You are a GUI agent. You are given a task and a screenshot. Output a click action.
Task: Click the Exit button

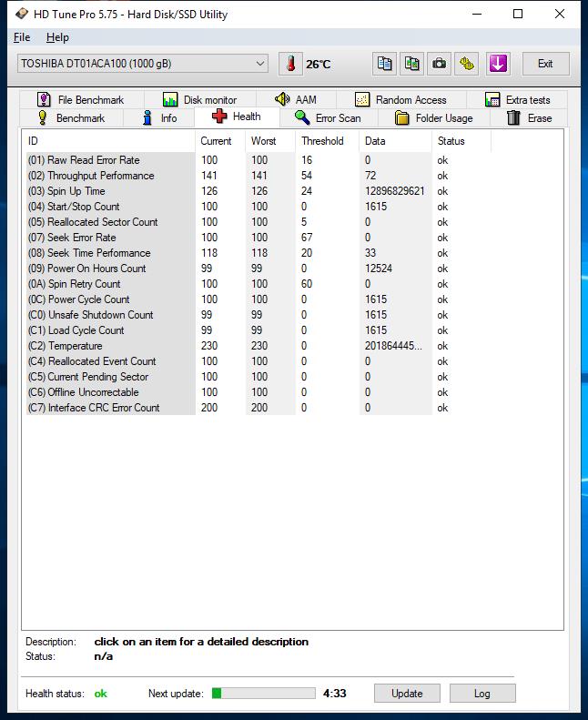[546, 64]
